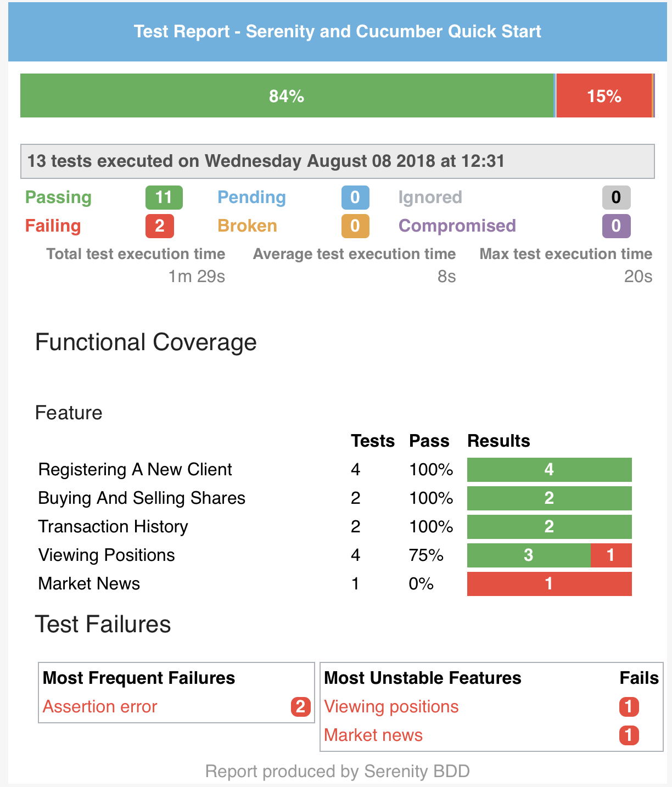Click the Report produced by Serenity BDD footer
The width and height of the screenshot is (672, 787).
pos(337,772)
